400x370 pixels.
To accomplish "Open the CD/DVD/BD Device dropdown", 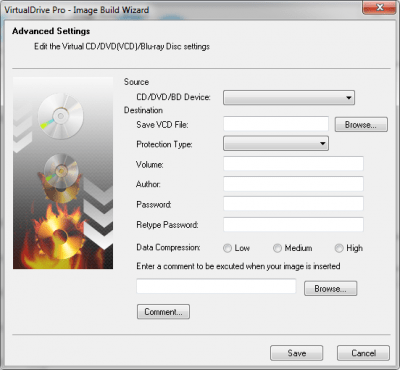I will 289,98.
